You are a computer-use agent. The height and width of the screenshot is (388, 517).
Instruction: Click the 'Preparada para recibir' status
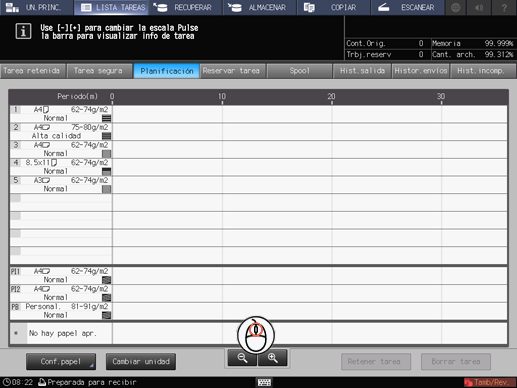[x=92, y=382]
